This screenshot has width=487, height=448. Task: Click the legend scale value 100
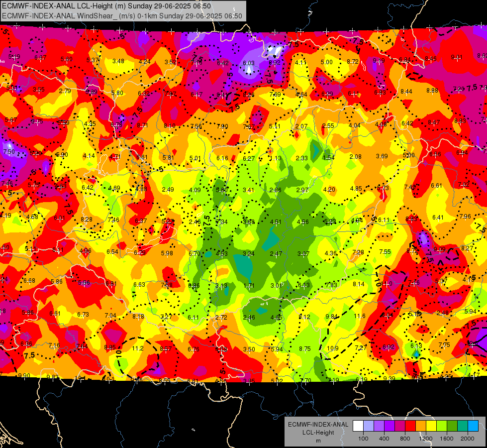pos(363,439)
